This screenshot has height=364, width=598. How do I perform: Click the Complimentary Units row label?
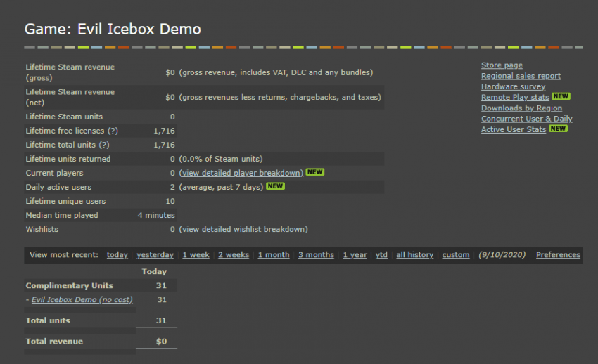click(x=70, y=285)
